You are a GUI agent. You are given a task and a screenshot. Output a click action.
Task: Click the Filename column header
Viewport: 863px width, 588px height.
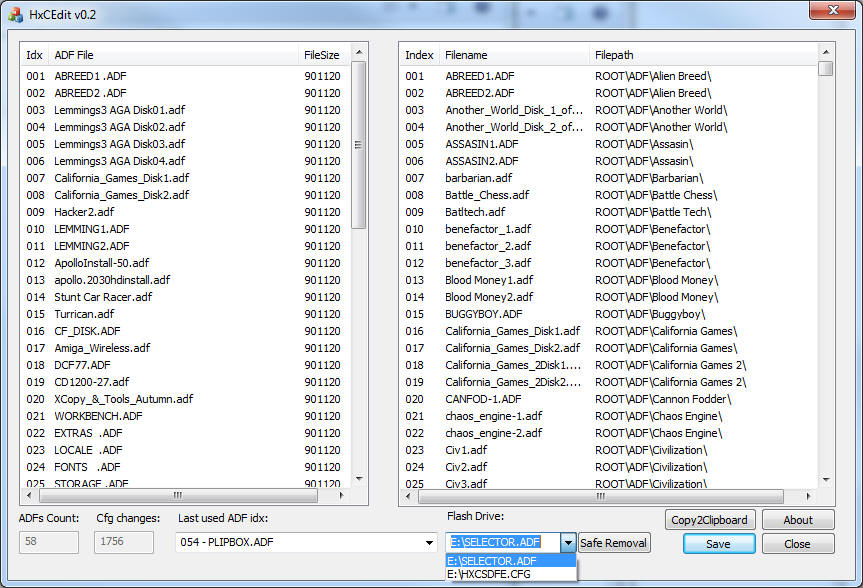pos(515,55)
